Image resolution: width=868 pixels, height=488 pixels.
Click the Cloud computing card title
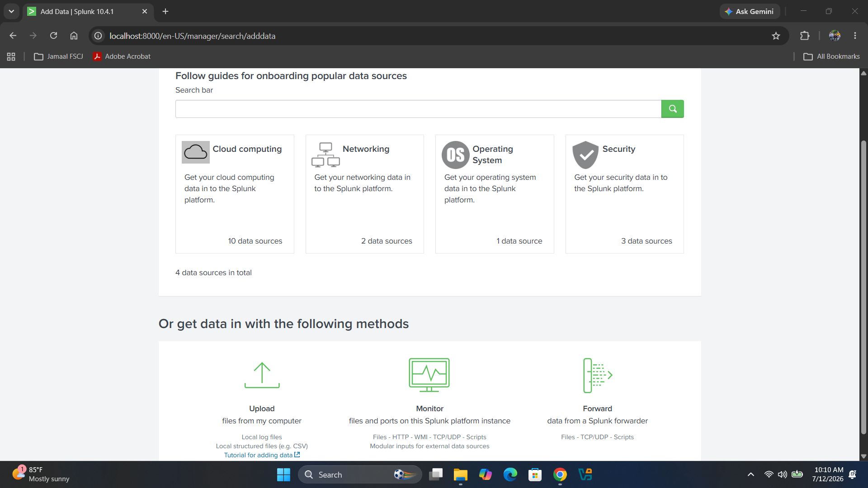[247, 149]
